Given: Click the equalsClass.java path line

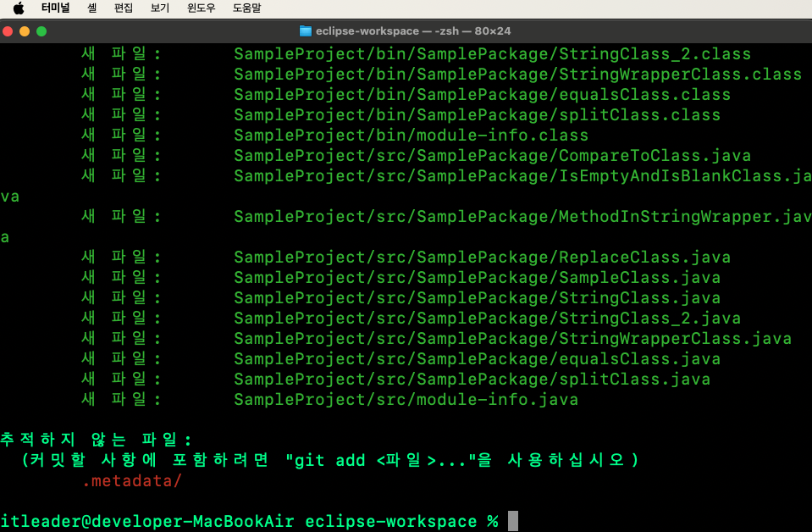Looking at the screenshot, I should [477, 358].
